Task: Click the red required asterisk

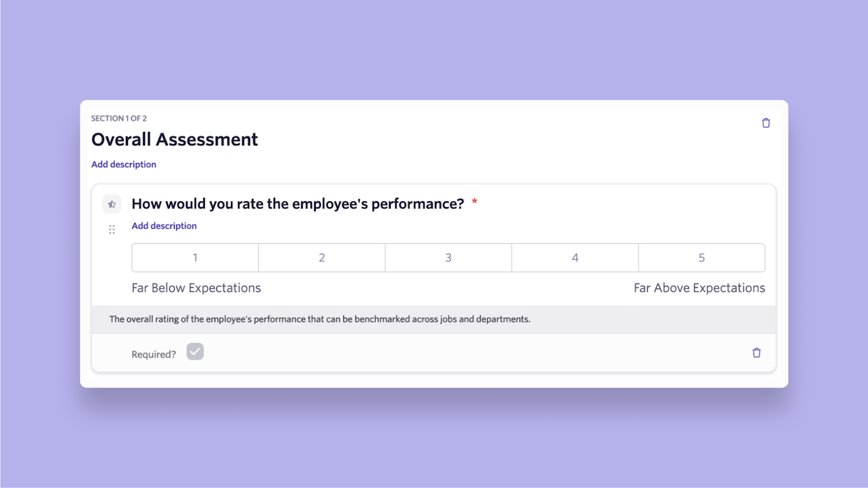Action: point(474,201)
